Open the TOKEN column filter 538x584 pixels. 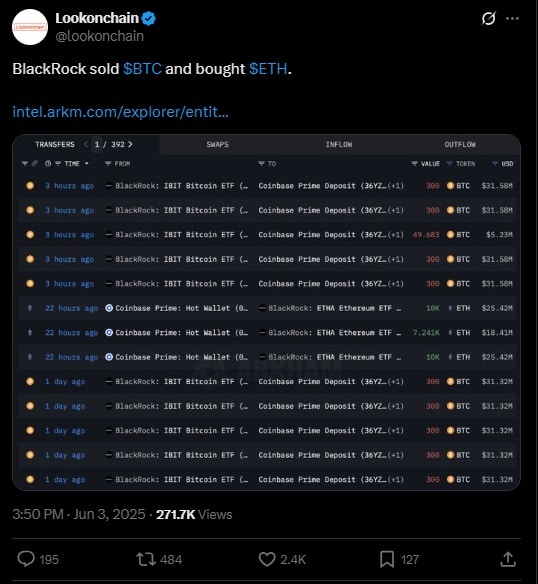tap(449, 164)
